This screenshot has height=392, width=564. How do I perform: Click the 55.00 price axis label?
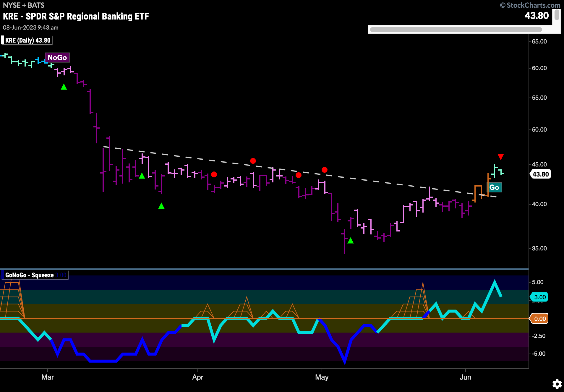pos(539,98)
